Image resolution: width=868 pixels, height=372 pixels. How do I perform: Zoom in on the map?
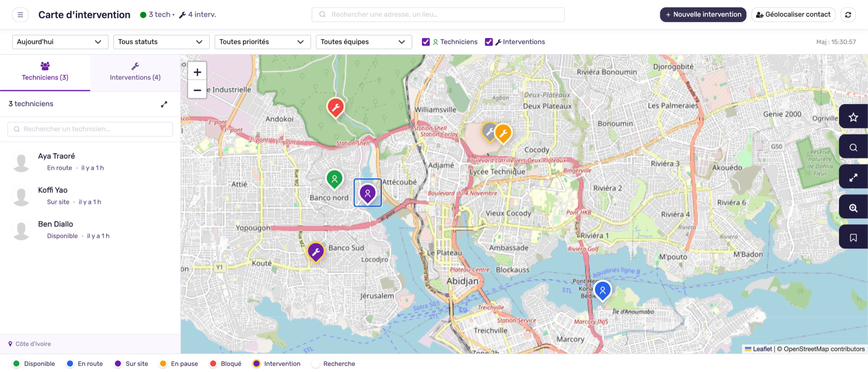click(197, 72)
